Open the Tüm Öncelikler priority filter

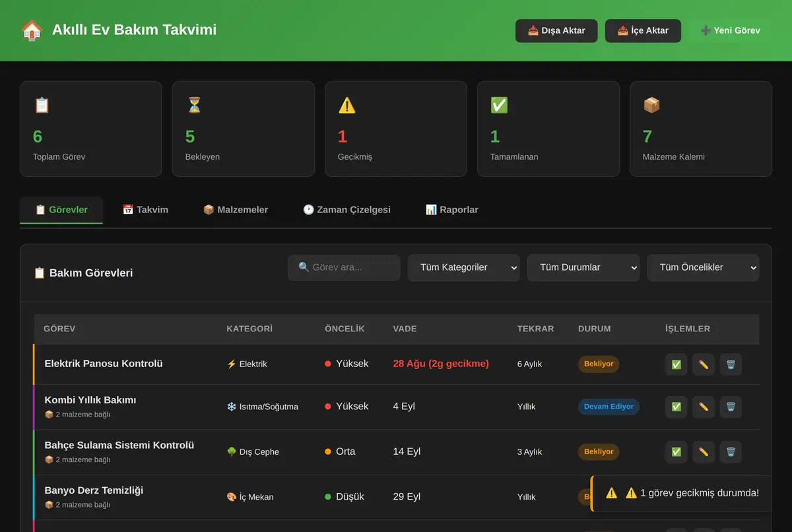703,267
